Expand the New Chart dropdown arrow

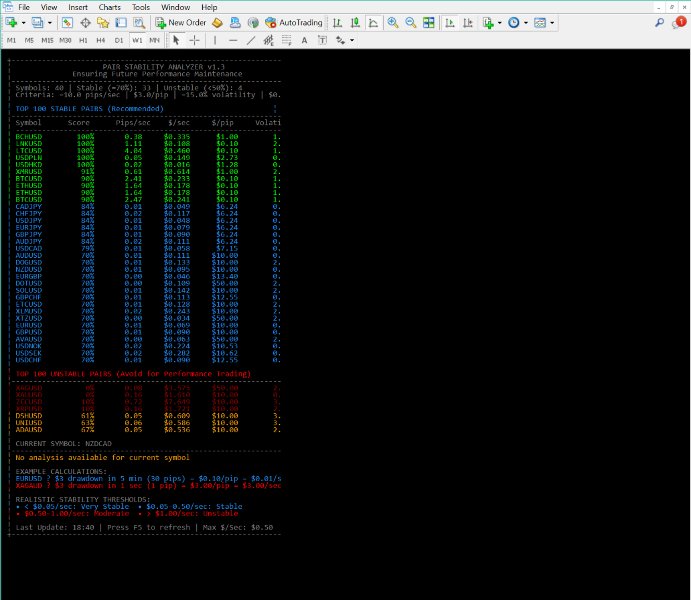coord(23,22)
